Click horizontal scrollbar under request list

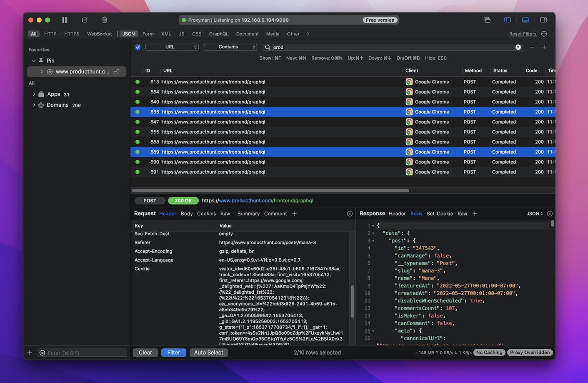(270, 191)
